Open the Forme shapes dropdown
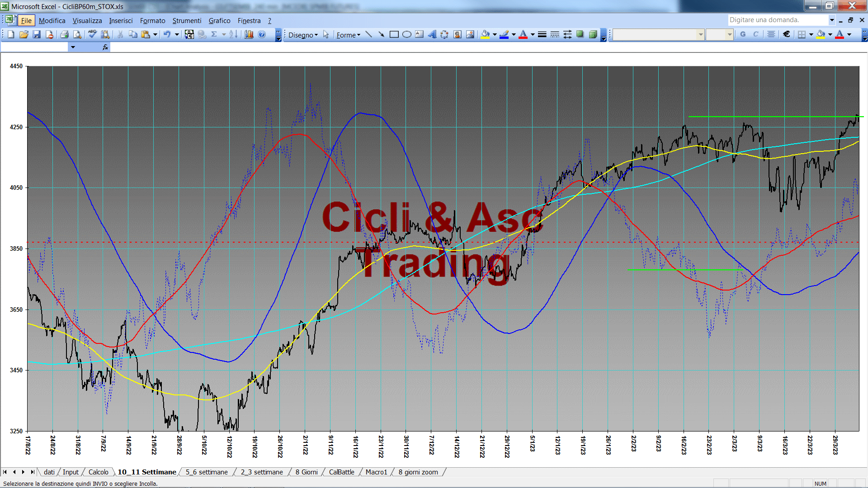The width and height of the screenshot is (868, 488). pos(348,35)
